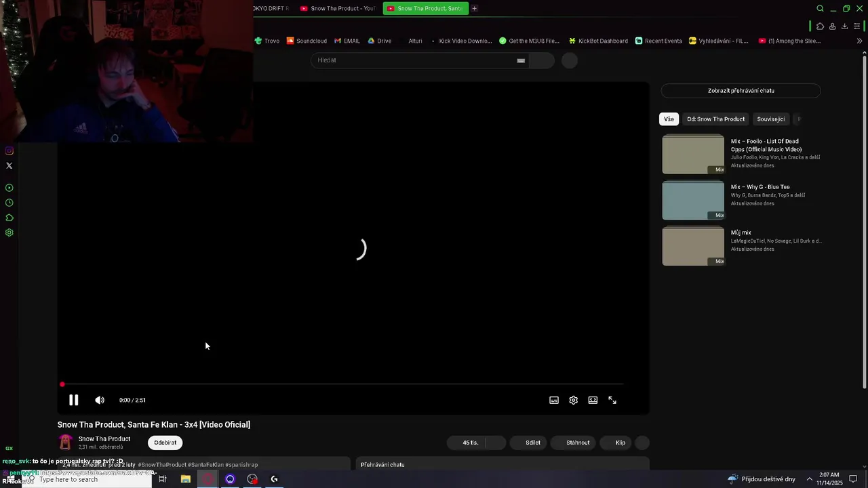868x488 pixels.
Task: Open Mix – Why G - Blue Tee thumbnail
Action: pos(693,200)
